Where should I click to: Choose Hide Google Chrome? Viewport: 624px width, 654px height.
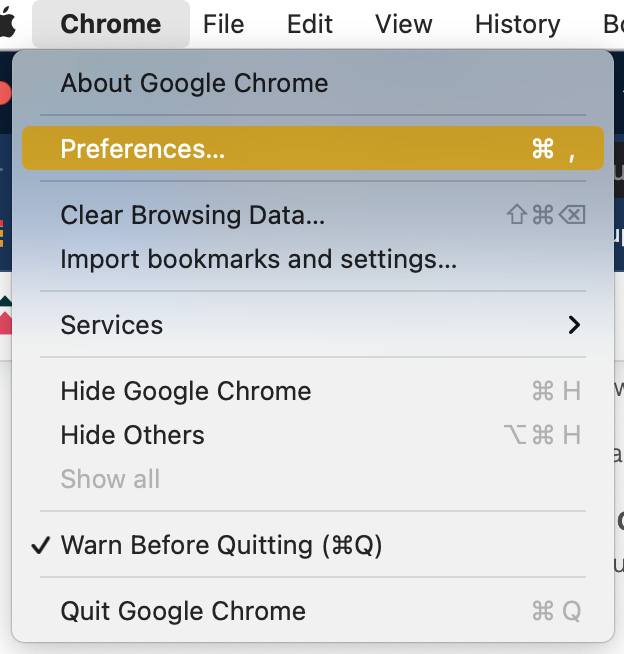pyautogui.click(x=313, y=391)
